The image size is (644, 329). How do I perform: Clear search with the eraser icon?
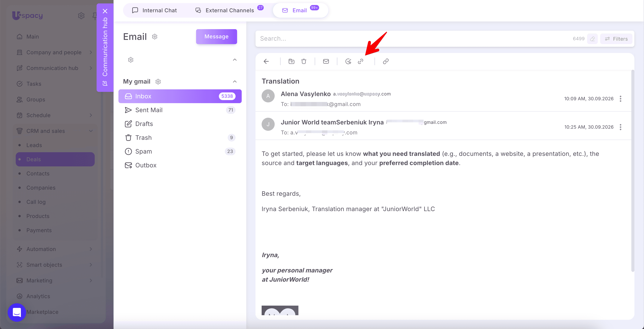pos(592,39)
